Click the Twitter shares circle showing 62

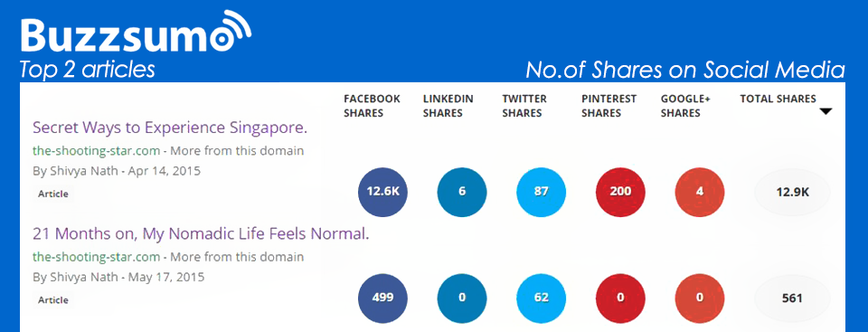(541, 299)
